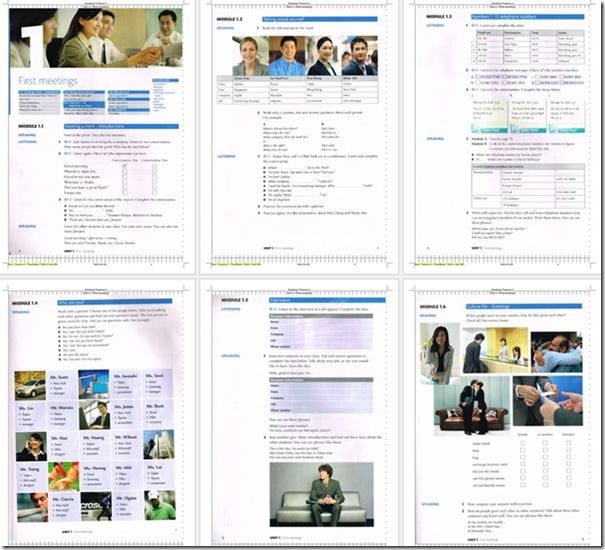The width and height of the screenshot is (605, 550).
Task: Click the 'MODULE 1.2' heading
Action: (229, 19)
